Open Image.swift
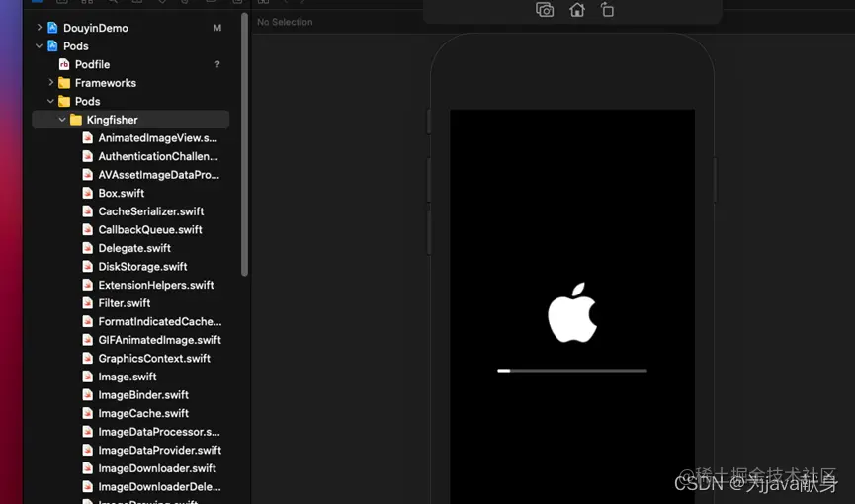 point(128,377)
